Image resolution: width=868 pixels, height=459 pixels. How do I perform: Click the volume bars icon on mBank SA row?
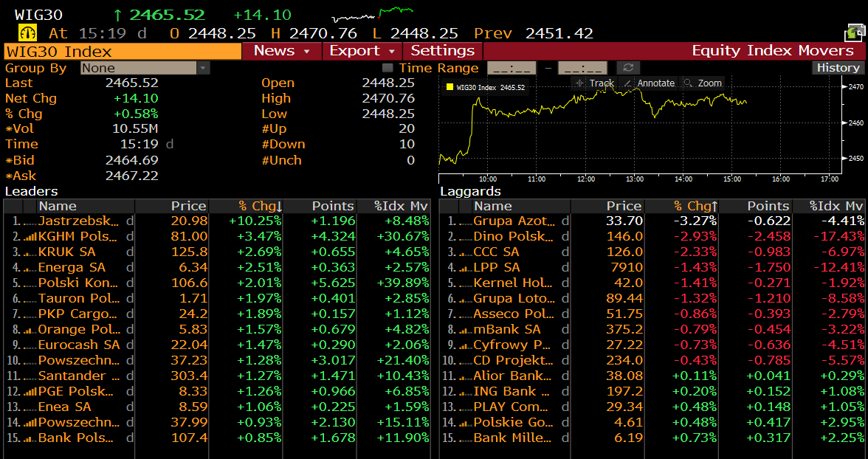(465, 330)
